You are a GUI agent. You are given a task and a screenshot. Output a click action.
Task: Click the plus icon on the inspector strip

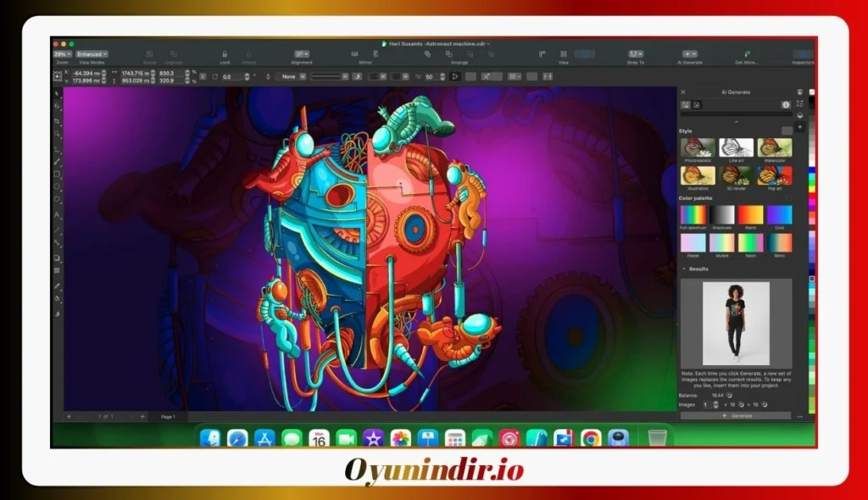(800, 127)
